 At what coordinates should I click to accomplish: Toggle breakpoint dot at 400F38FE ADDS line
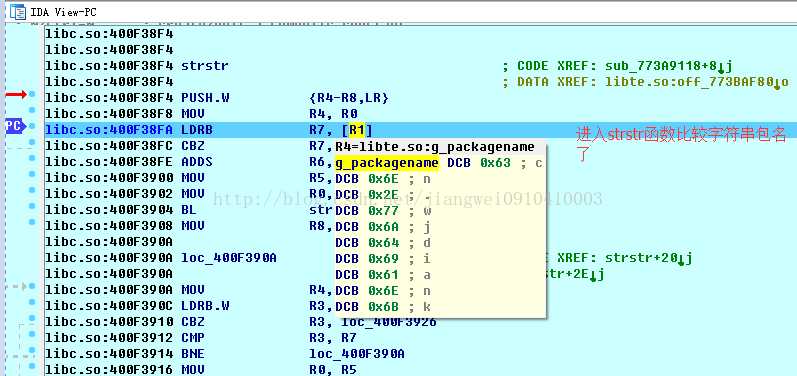[x=32, y=158]
